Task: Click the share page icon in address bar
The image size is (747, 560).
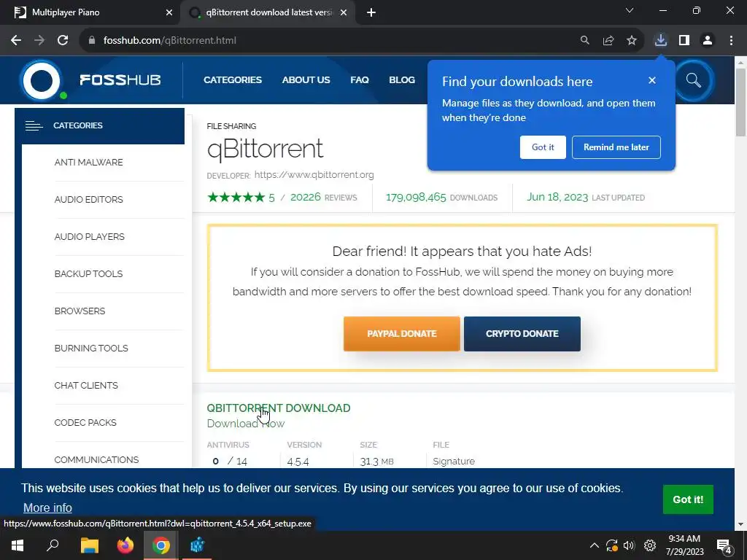Action: (x=608, y=41)
